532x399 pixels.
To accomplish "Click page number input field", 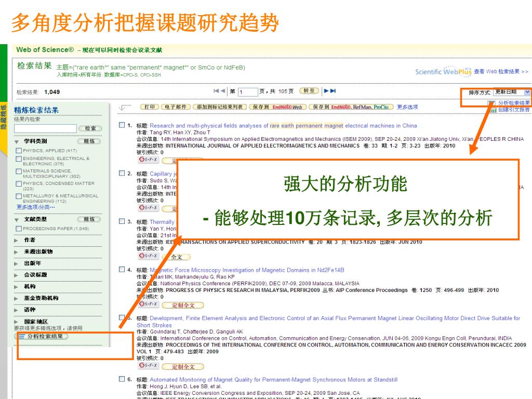I will [x=248, y=91].
